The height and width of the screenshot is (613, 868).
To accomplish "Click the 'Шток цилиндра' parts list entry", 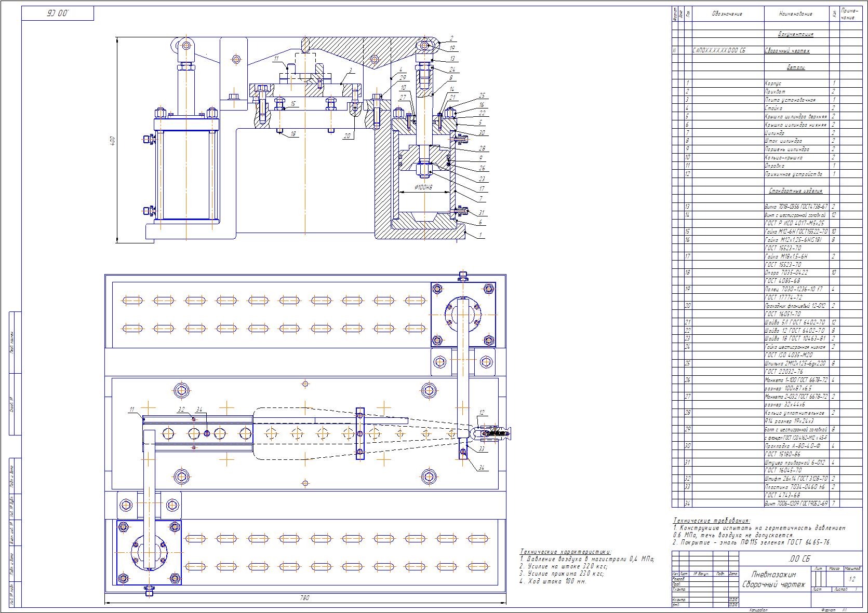I will click(x=783, y=141).
